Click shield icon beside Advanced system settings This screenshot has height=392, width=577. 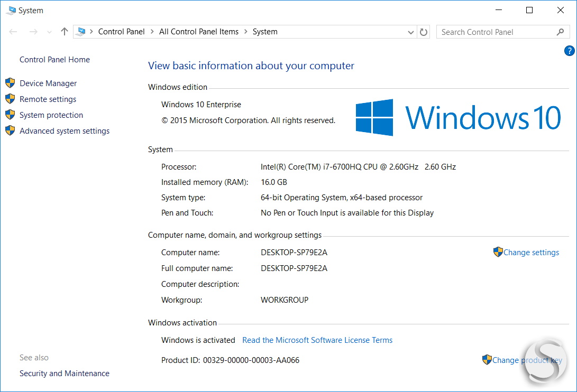coord(10,130)
